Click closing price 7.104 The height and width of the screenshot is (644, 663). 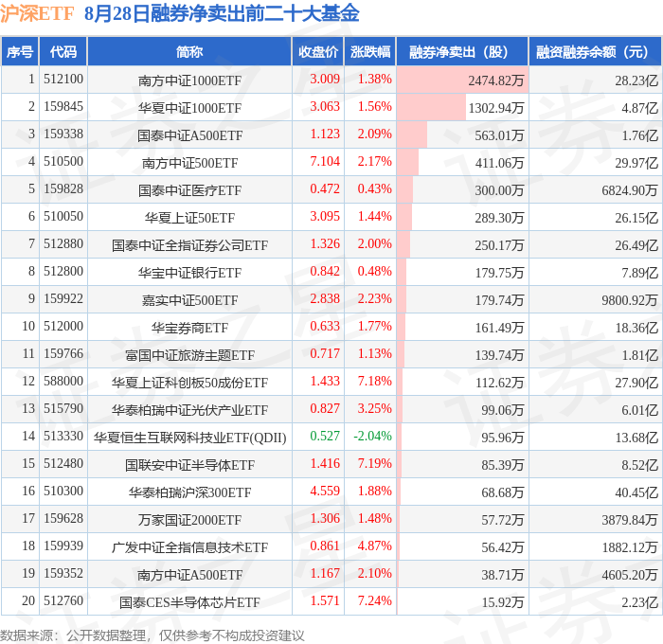tap(325, 162)
